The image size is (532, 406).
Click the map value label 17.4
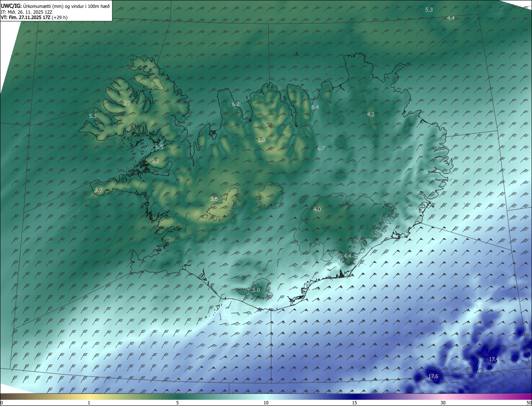[493, 359]
